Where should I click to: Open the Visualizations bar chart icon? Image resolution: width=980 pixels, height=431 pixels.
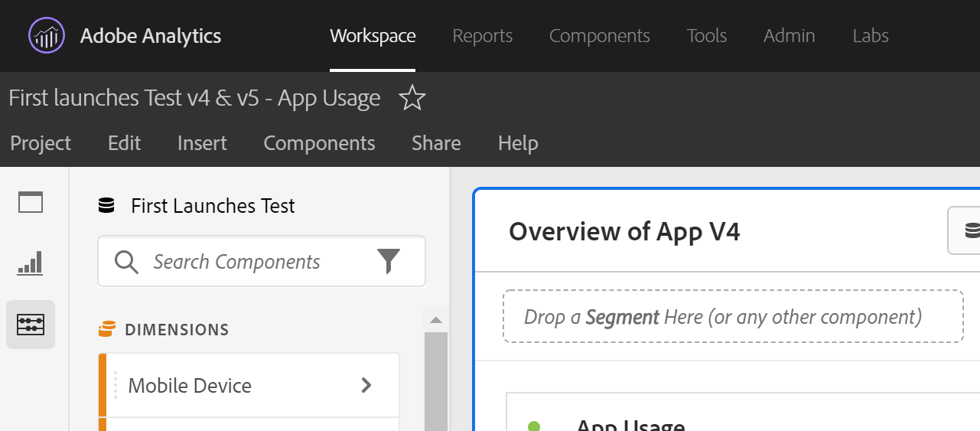pyautogui.click(x=31, y=263)
